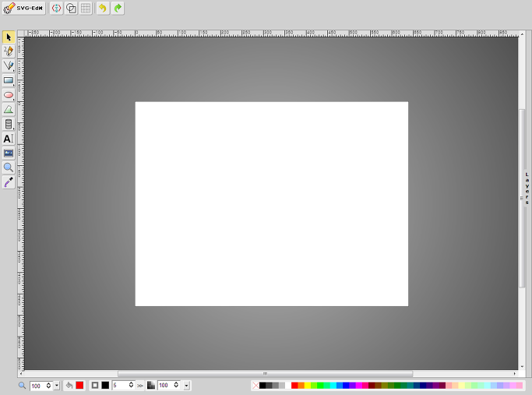Click the stroke width value field
Image resolution: width=532 pixels, height=395 pixels.
tap(120, 386)
